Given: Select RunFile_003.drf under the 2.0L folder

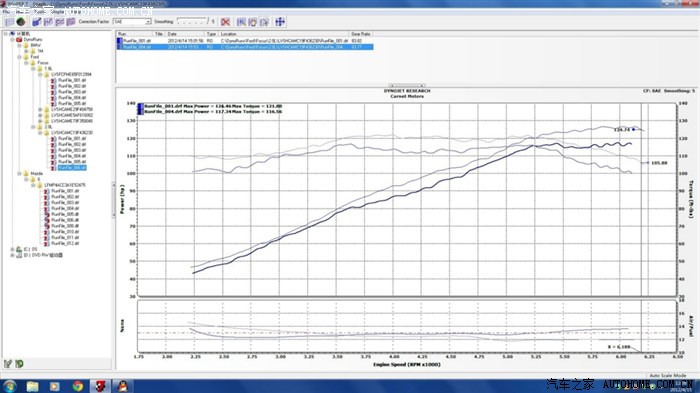Looking at the screenshot, I should tap(72, 150).
